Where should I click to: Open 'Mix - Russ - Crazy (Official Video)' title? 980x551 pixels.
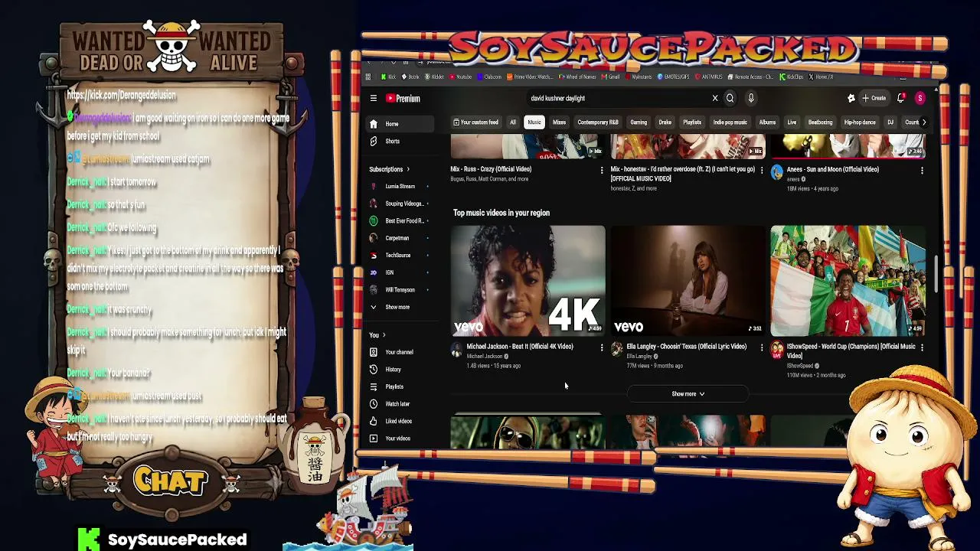[x=491, y=169]
